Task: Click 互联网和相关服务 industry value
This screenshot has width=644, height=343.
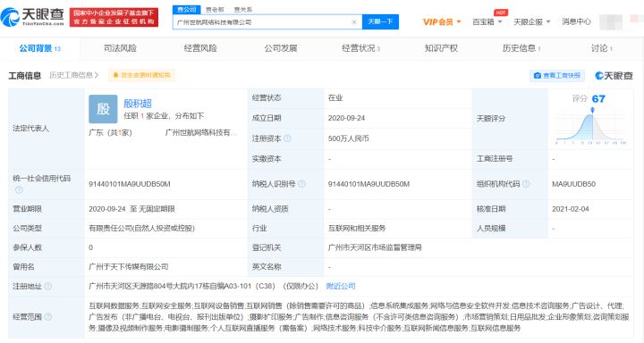Action: coord(357,228)
